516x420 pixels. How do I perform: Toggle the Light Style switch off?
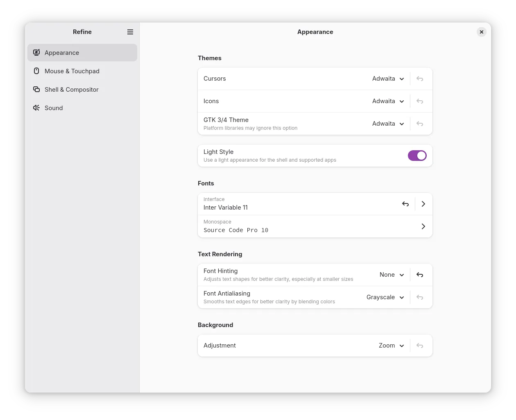click(x=417, y=156)
